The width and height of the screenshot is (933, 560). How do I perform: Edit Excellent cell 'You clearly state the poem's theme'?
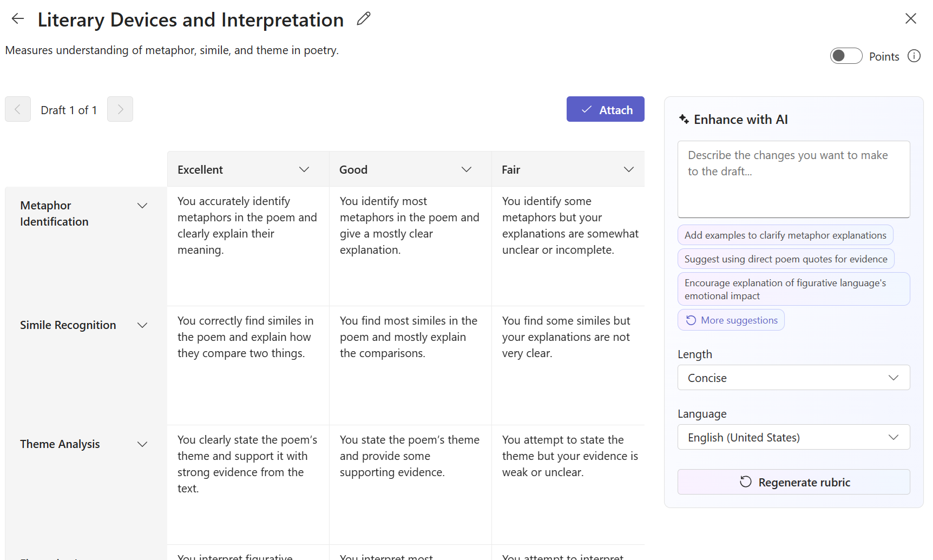(x=248, y=485)
